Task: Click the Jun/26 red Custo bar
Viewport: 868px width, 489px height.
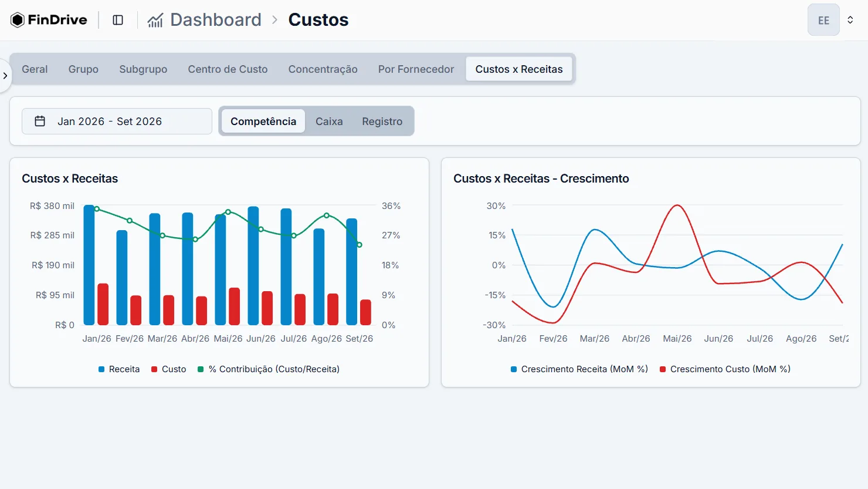Action: [267, 308]
